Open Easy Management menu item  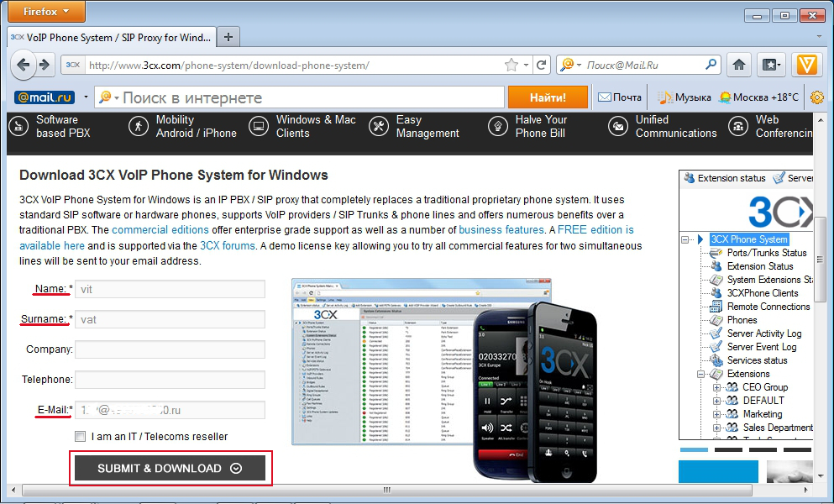427,127
